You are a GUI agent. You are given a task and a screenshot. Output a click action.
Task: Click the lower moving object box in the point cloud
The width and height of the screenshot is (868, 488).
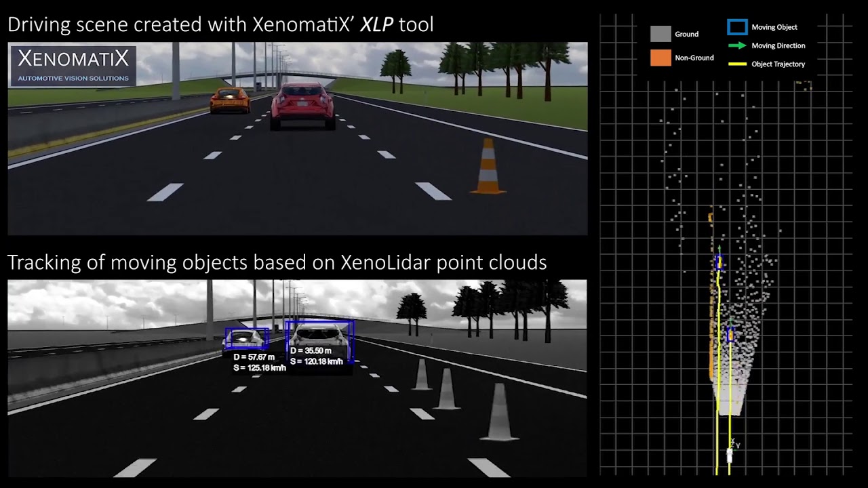(730, 334)
